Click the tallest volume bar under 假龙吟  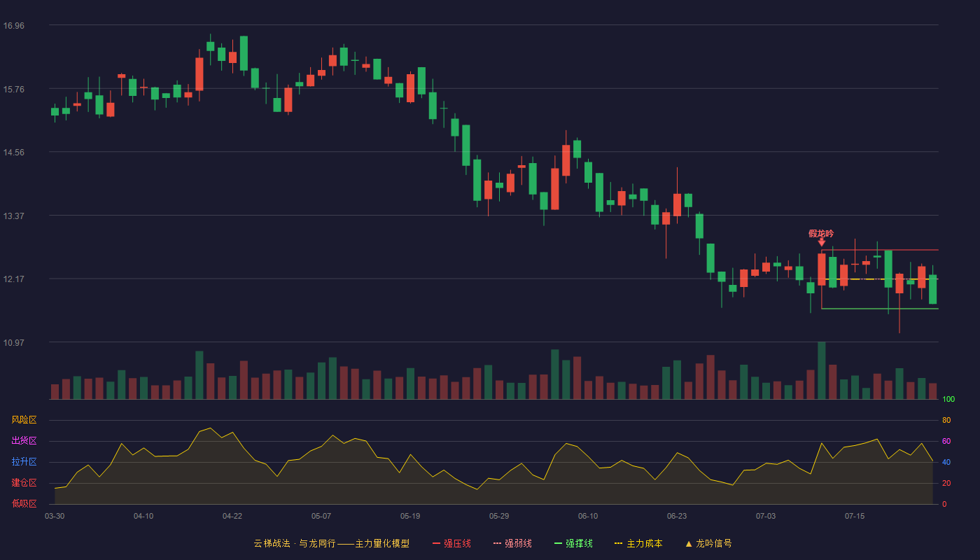(x=822, y=370)
